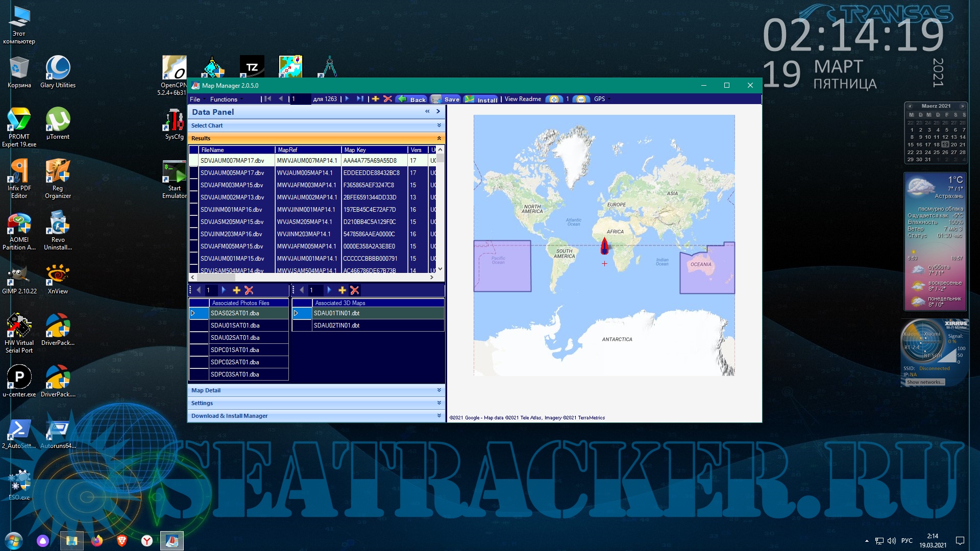This screenshot has height=551, width=980.
Task: Click the zoom out magnifier button
Action: click(581, 99)
